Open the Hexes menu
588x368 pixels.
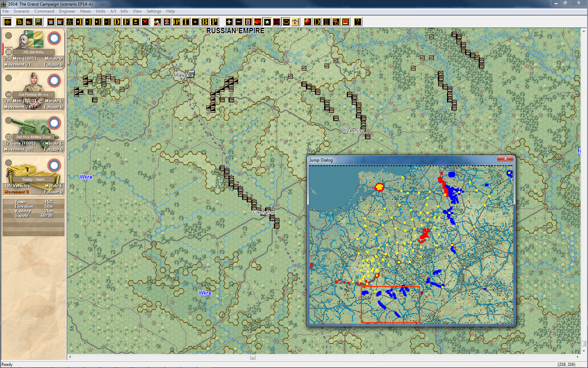click(x=85, y=11)
